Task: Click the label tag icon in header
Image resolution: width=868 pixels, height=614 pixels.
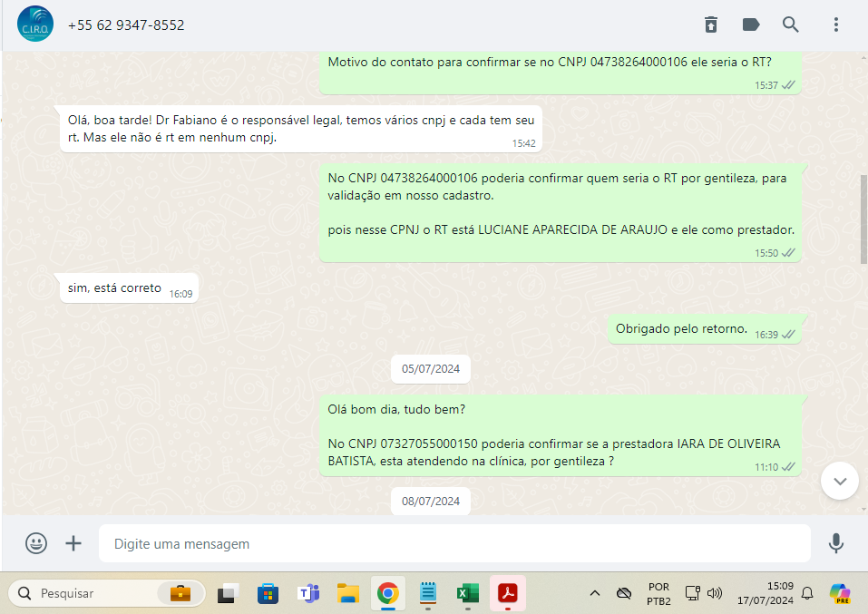Action: [x=751, y=24]
